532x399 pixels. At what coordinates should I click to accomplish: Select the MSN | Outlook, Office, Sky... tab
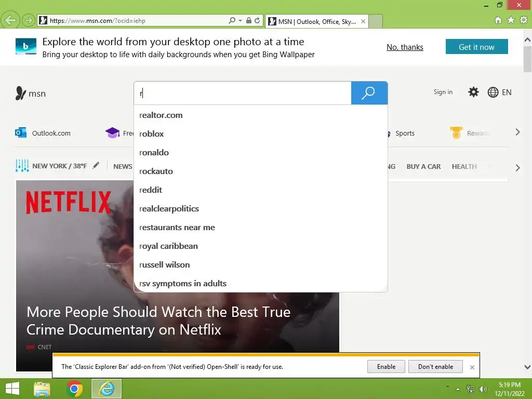(x=316, y=21)
